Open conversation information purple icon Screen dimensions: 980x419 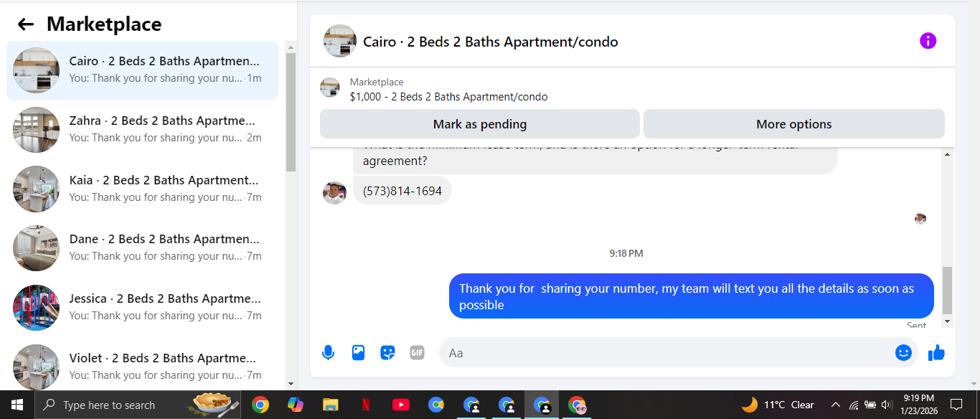coord(928,41)
